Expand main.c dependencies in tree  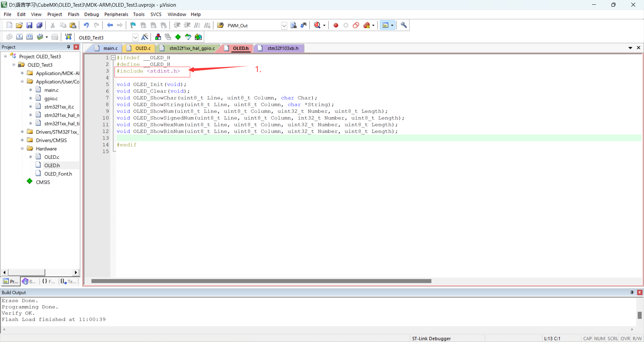31,90
